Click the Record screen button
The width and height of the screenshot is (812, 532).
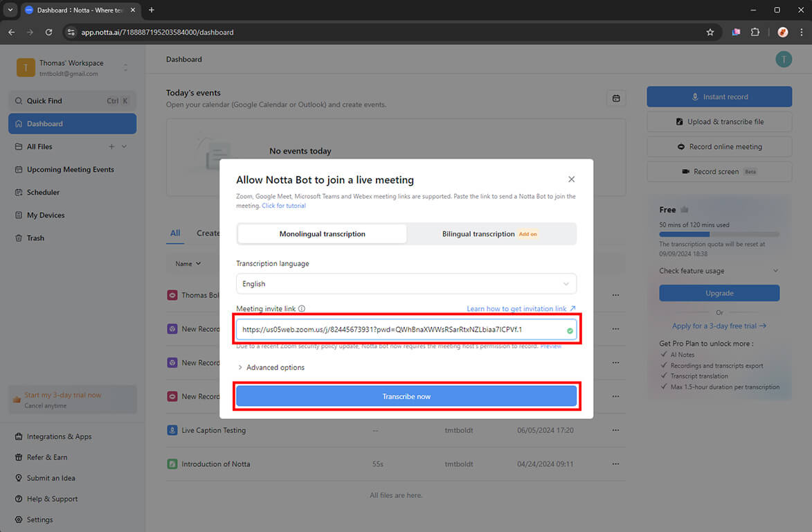719,172
